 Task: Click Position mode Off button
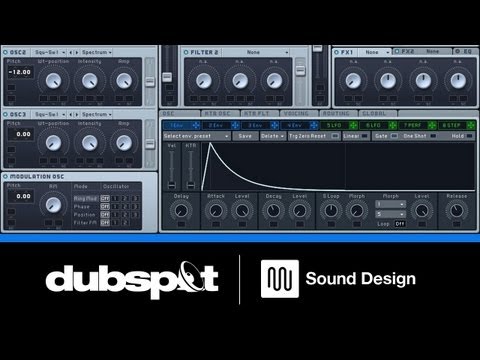[x=105, y=215]
